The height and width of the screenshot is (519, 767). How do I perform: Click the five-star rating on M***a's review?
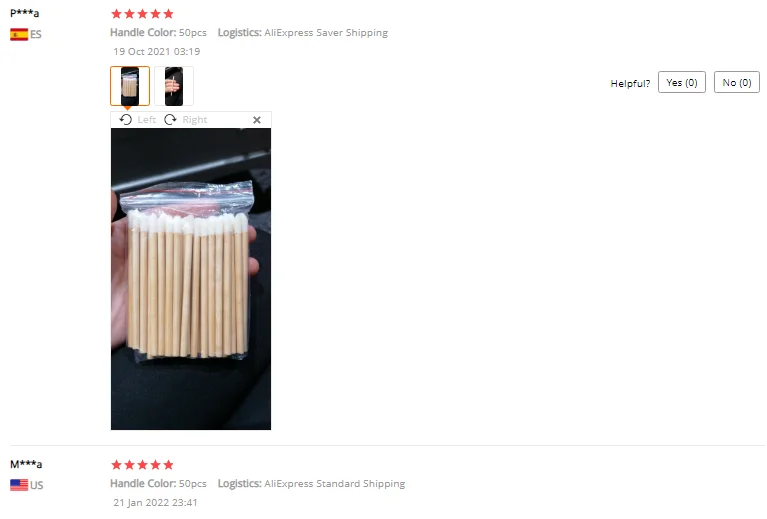[142, 464]
